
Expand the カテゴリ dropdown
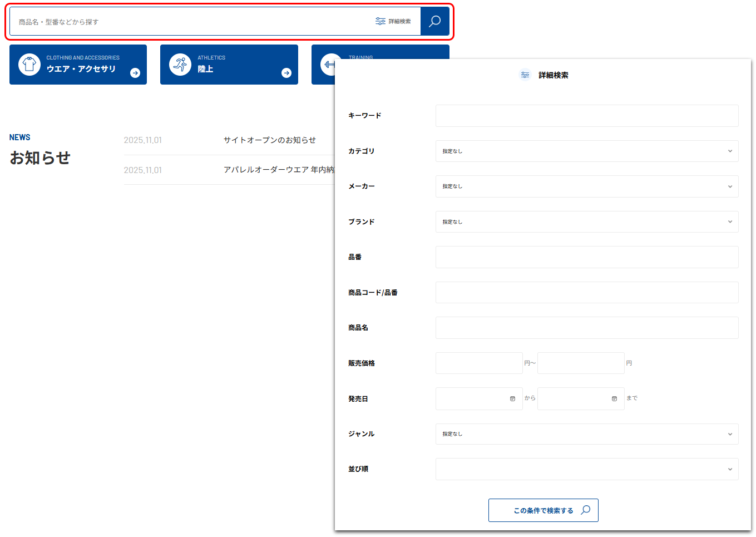(586, 151)
